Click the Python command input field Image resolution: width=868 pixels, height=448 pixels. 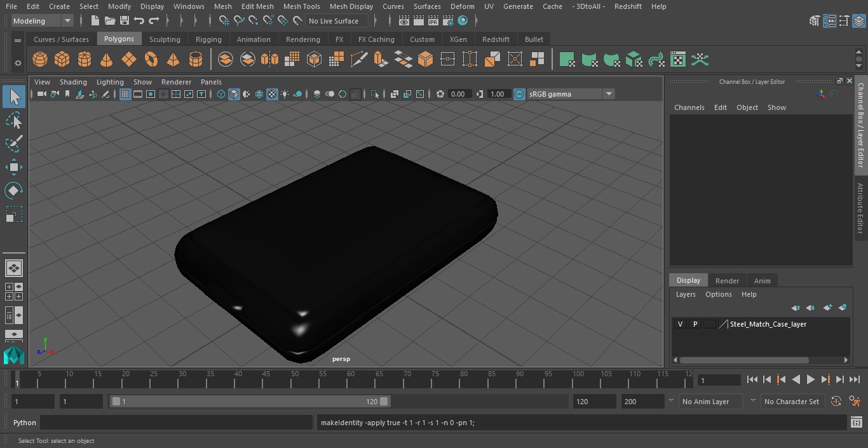(x=177, y=423)
